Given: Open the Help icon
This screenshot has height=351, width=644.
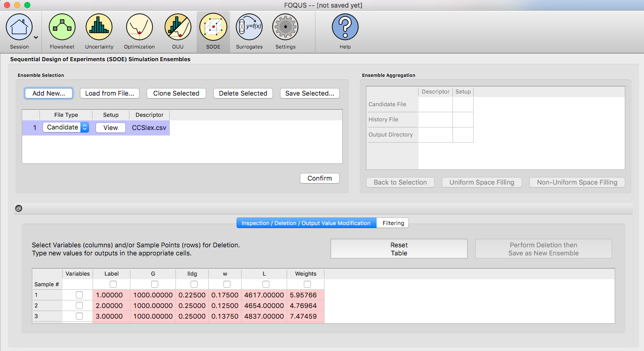Looking at the screenshot, I should 345,28.
